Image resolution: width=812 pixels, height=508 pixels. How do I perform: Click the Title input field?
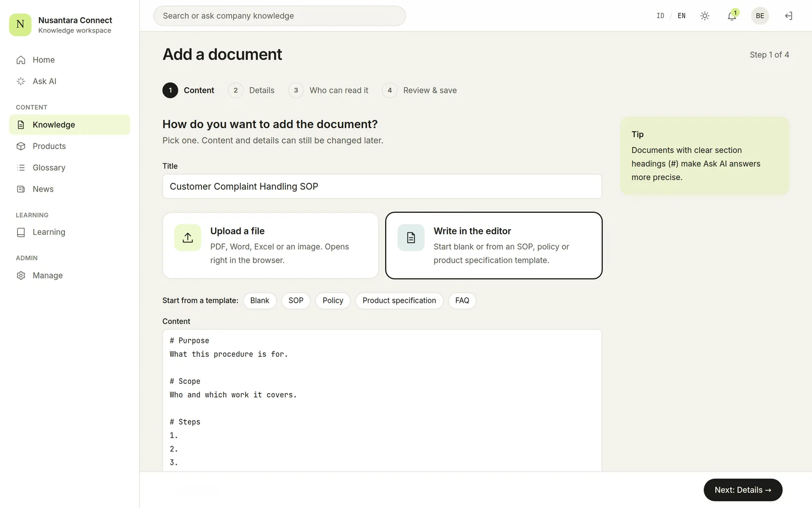382,186
